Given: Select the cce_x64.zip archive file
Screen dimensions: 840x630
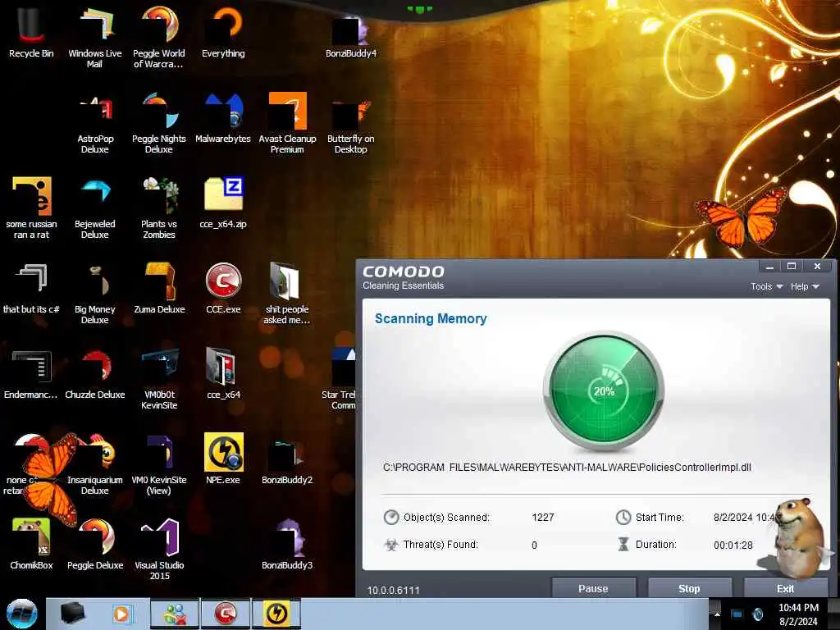Looking at the screenshot, I should [x=223, y=203].
